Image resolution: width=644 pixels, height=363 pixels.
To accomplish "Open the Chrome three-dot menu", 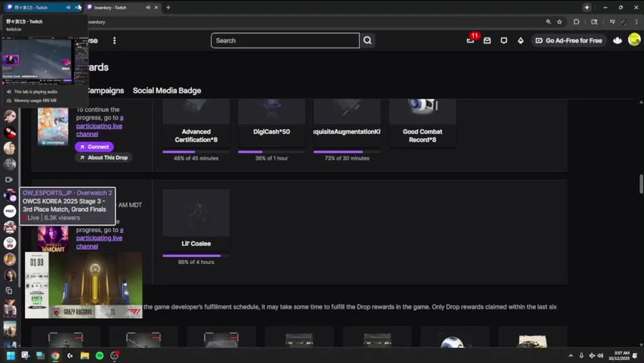I will pos(636,22).
